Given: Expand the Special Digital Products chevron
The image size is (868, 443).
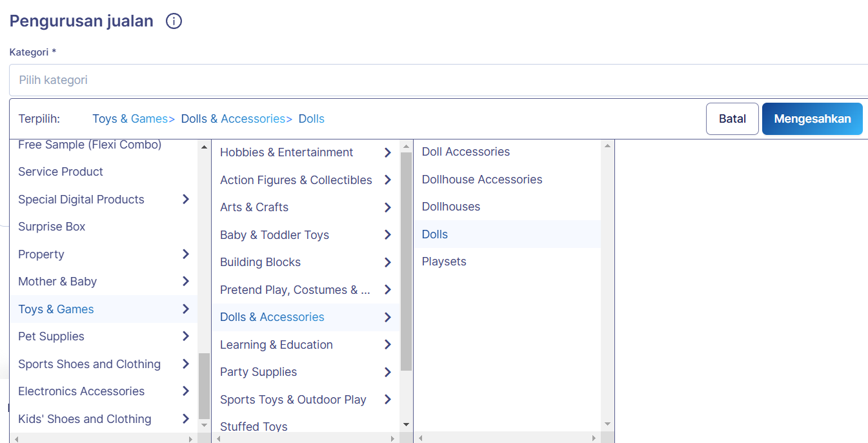Looking at the screenshot, I should click(186, 199).
